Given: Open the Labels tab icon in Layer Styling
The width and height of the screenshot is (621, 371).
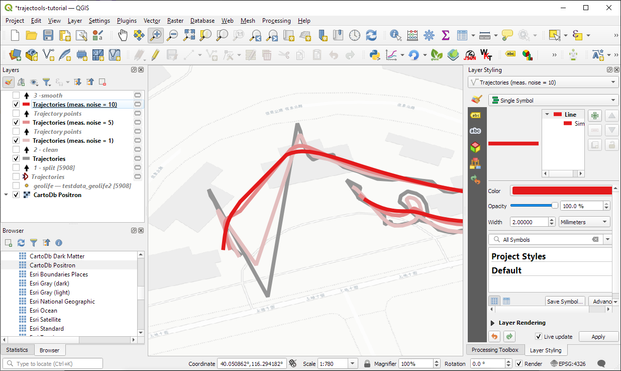Looking at the screenshot, I should [475, 115].
